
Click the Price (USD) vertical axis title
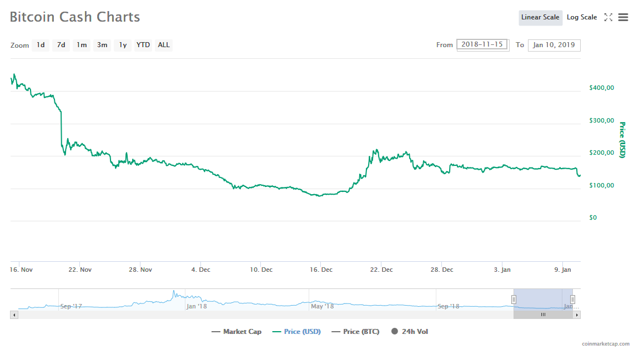coord(622,140)
